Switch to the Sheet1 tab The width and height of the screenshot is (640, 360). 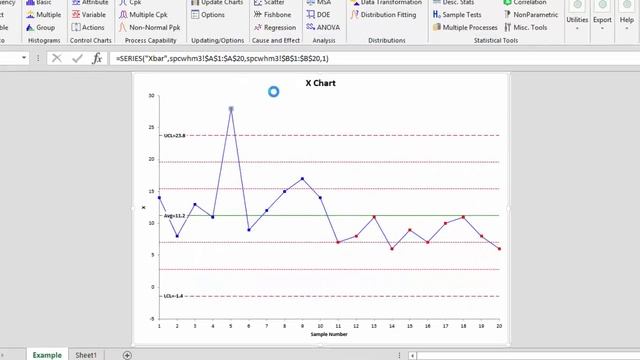coord(86,355)
